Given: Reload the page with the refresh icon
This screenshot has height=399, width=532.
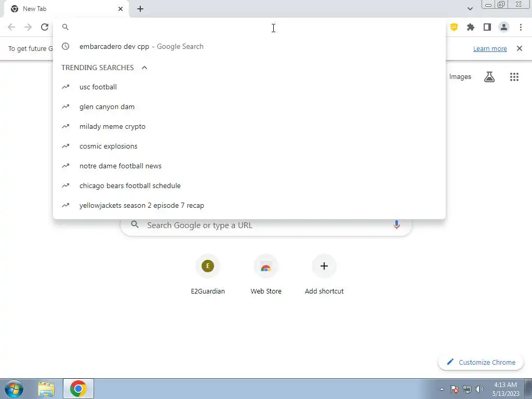Looking at the screenshot, I should (45, 27).
